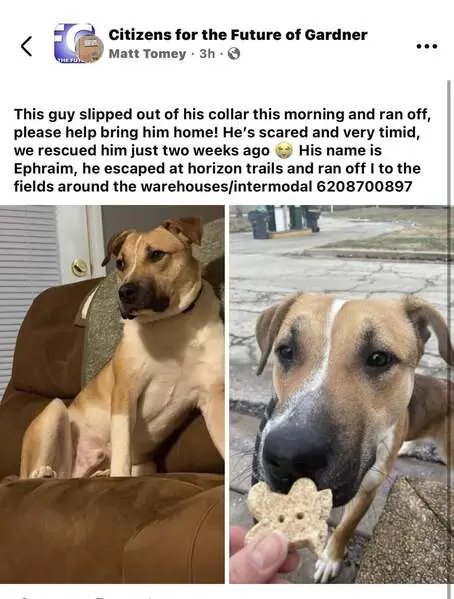
Task: Open photo of dog sniffing treat
Action: pos(342,394)
